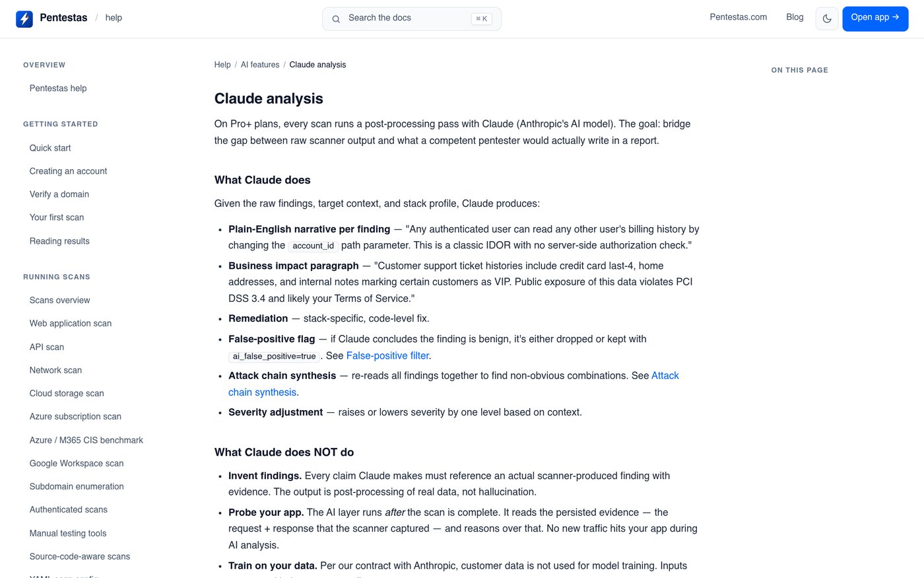This screenshot has height=578, width=924.
Task: Focus the Search the docs field
Action: click(x=412, y=18)
